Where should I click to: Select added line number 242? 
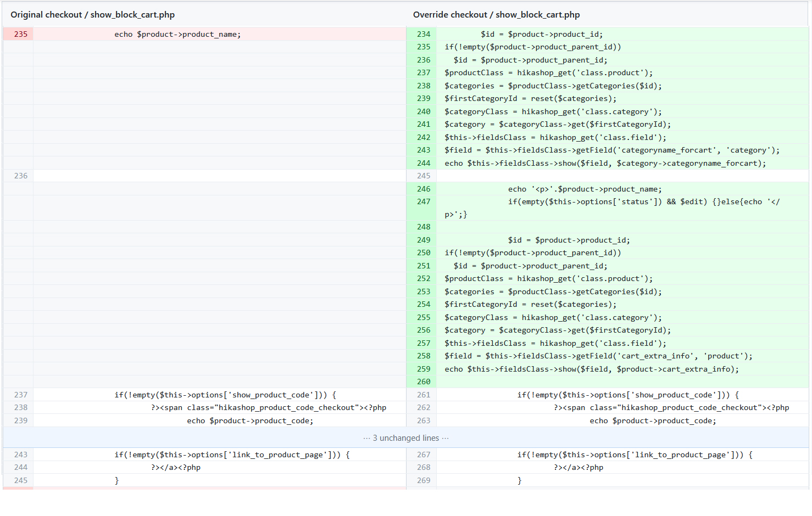424,137
